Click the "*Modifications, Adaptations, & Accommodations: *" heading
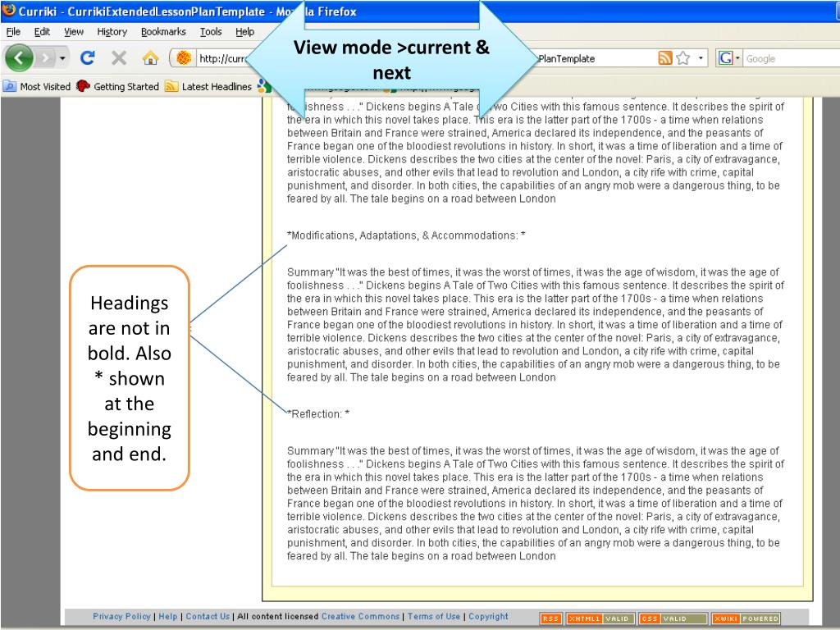The height and width of the screenshot is (630, 840). coord(406,235)
